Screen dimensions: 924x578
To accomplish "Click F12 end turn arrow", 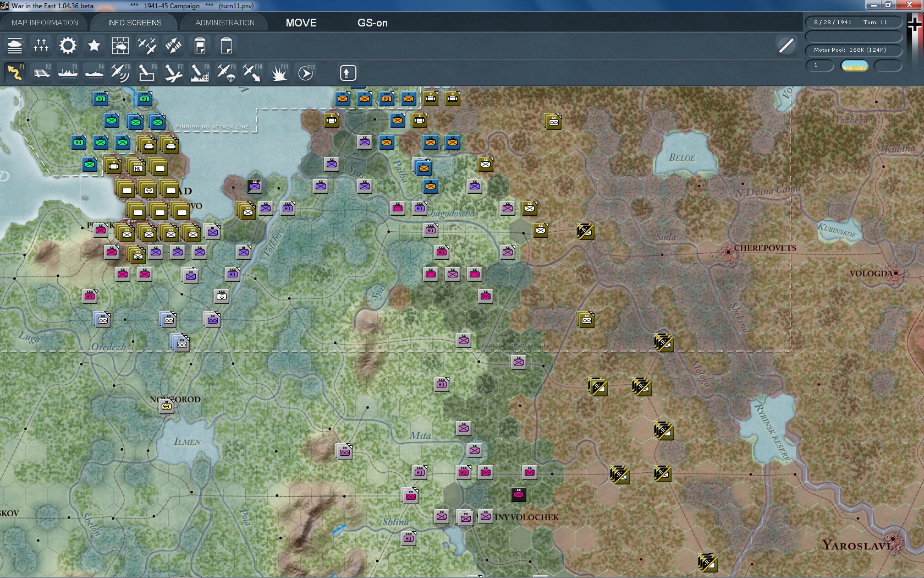I will pyautogui.click(x=306, y=73).
